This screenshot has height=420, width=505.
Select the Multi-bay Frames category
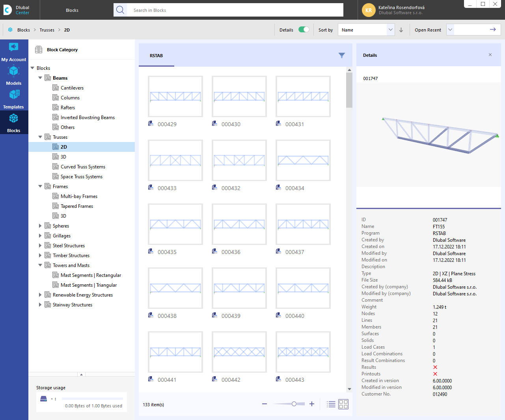click(79, 196)
